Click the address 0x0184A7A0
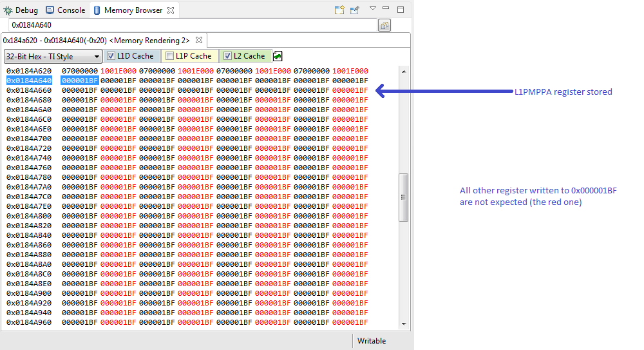The image size is (644, 350). [x=29, y=187]
